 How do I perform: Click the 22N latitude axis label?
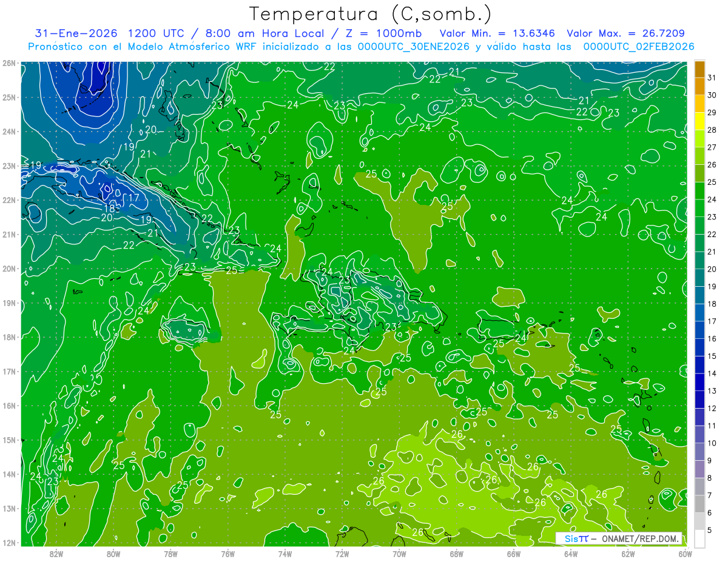click(x=8, y=200)
